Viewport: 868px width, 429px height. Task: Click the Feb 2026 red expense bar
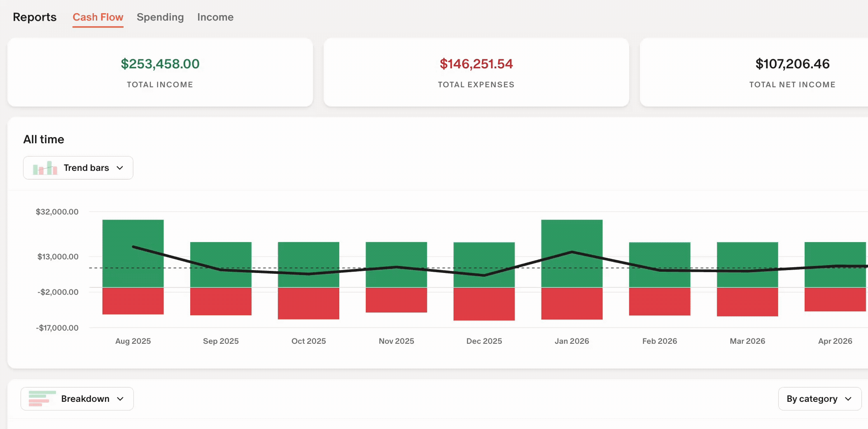[660, 301]
